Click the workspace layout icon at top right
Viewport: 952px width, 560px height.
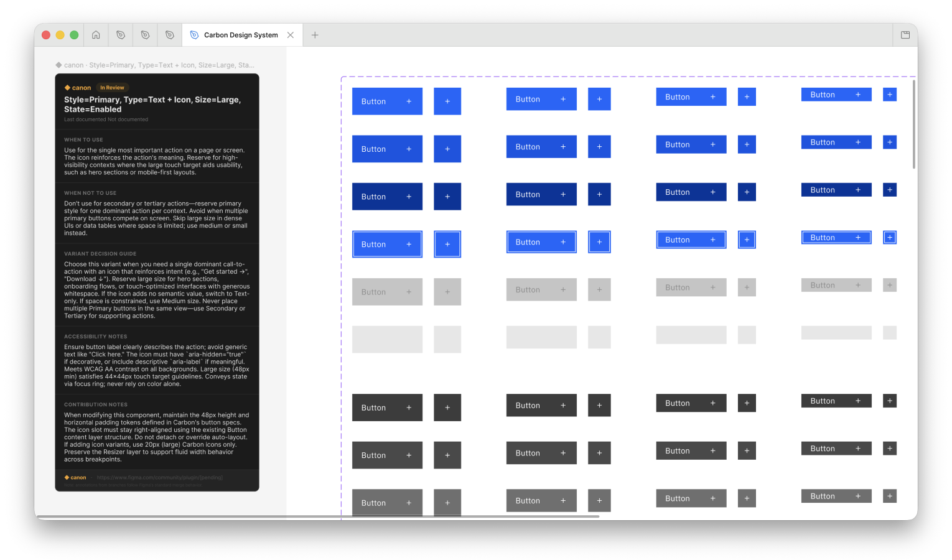(905, 35)
